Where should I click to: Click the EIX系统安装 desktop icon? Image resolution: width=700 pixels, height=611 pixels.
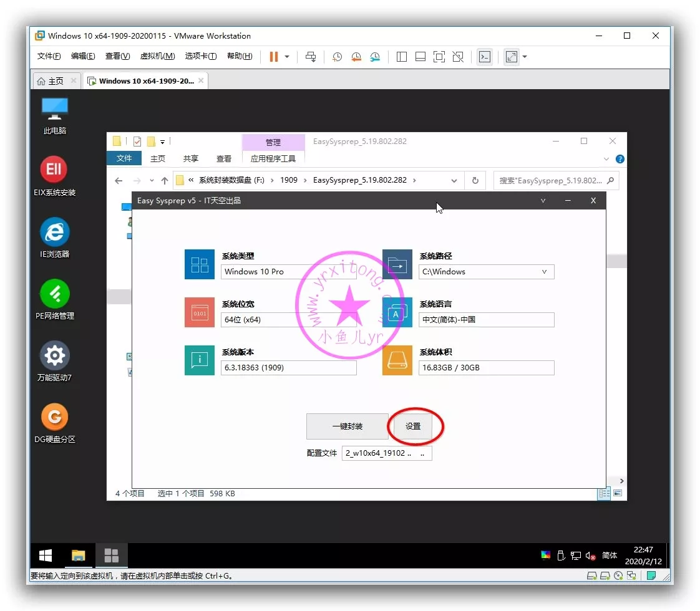(x=54, y=176)
